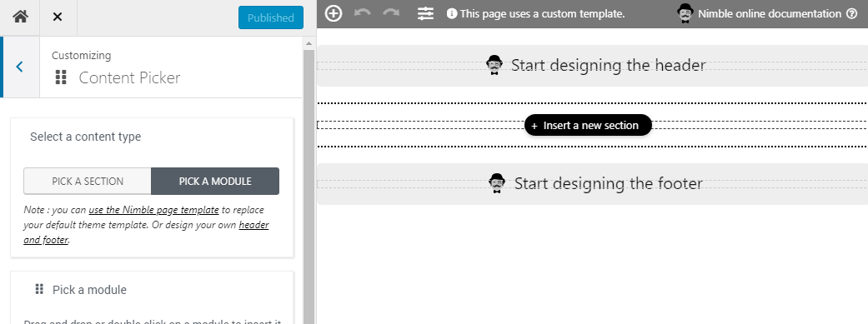Click the mascot icon beside header text
This screenshot has width=868, height=324.
click(494, 65)
